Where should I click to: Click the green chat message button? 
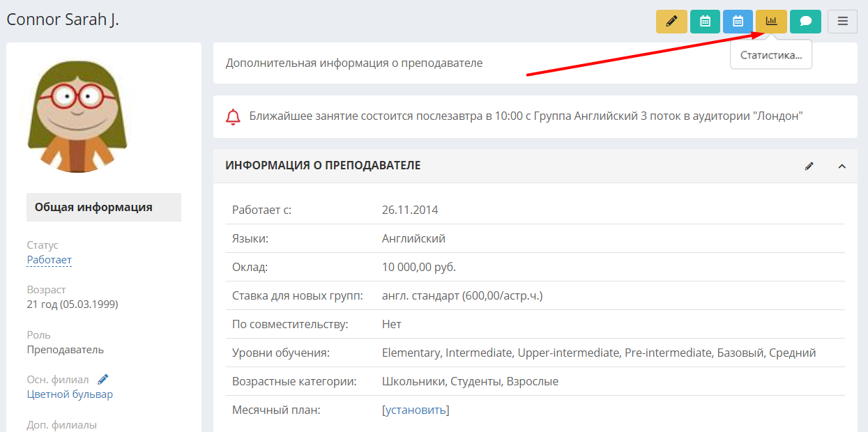click(805, 22)
